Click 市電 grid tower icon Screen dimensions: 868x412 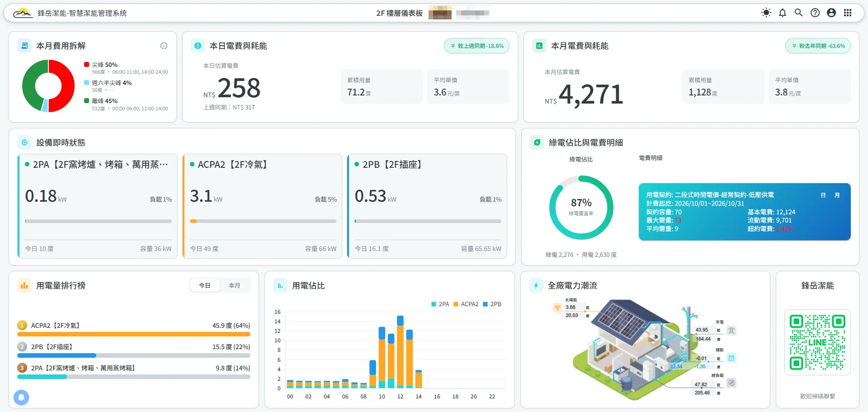731,331
